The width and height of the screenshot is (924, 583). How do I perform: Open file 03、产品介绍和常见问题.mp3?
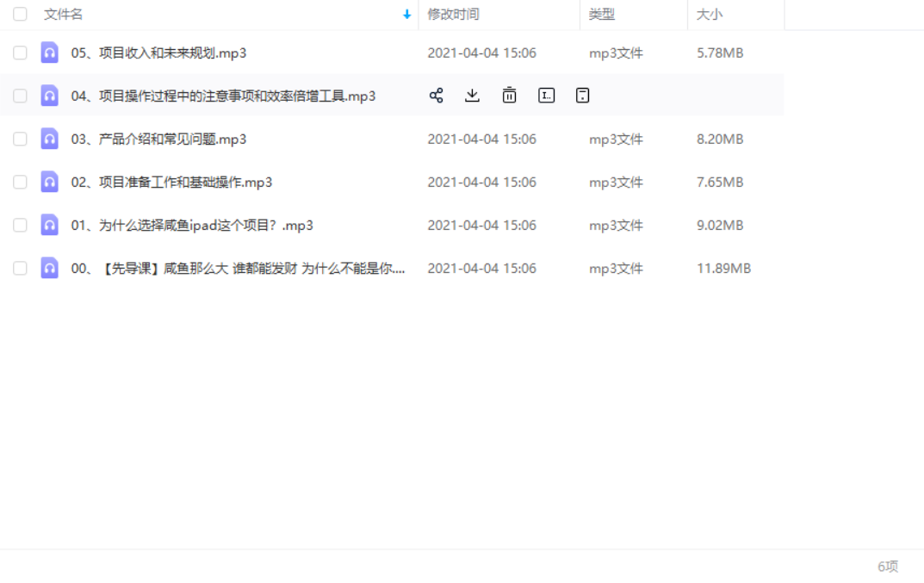[x=158, y=140]
